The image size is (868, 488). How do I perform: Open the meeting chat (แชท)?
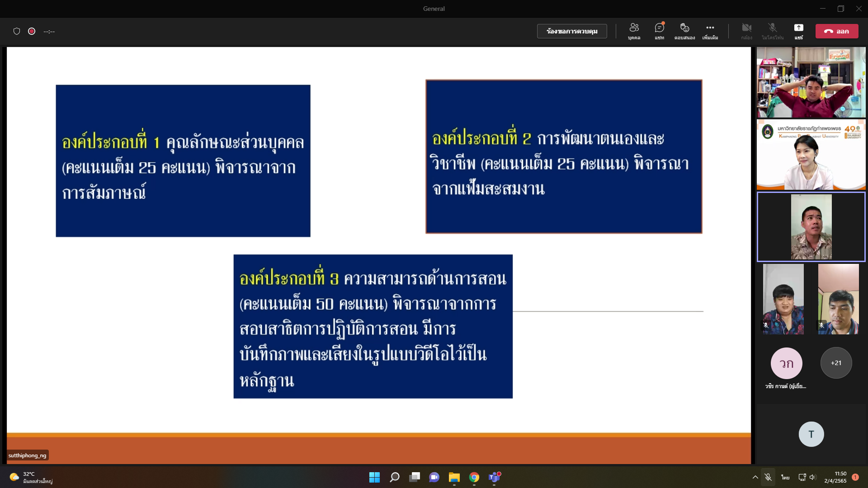tap(659, 31)
